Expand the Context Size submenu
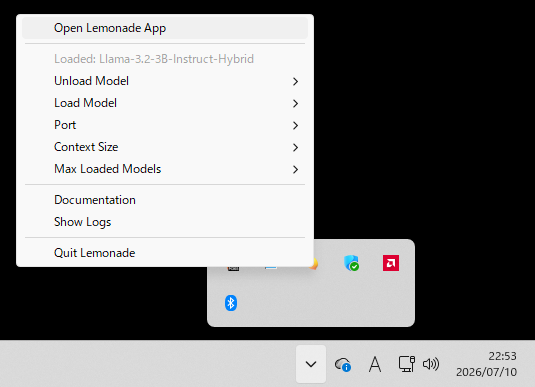 coord(165,147)
